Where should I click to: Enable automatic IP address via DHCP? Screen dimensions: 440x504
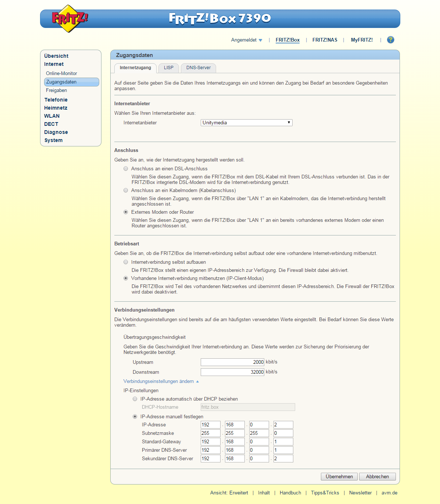[135, 399]
